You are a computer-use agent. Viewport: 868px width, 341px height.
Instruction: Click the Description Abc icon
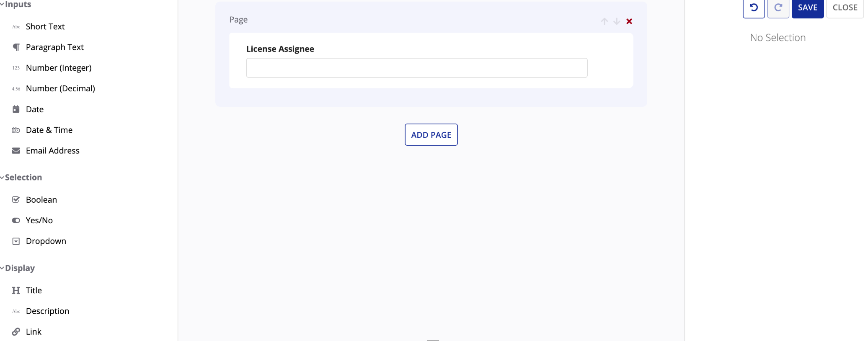16,311
